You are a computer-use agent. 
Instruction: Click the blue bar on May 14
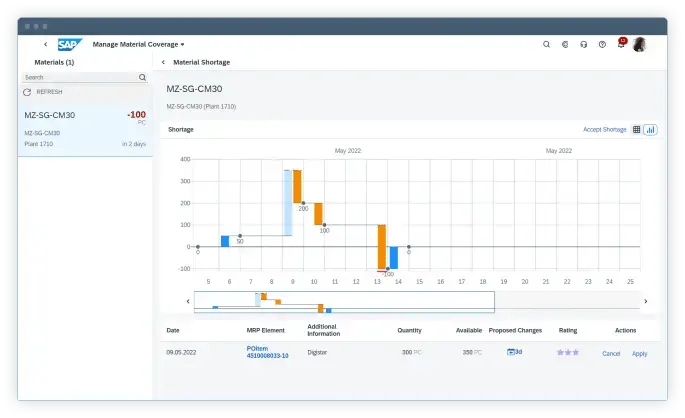(x=394, y=258)
